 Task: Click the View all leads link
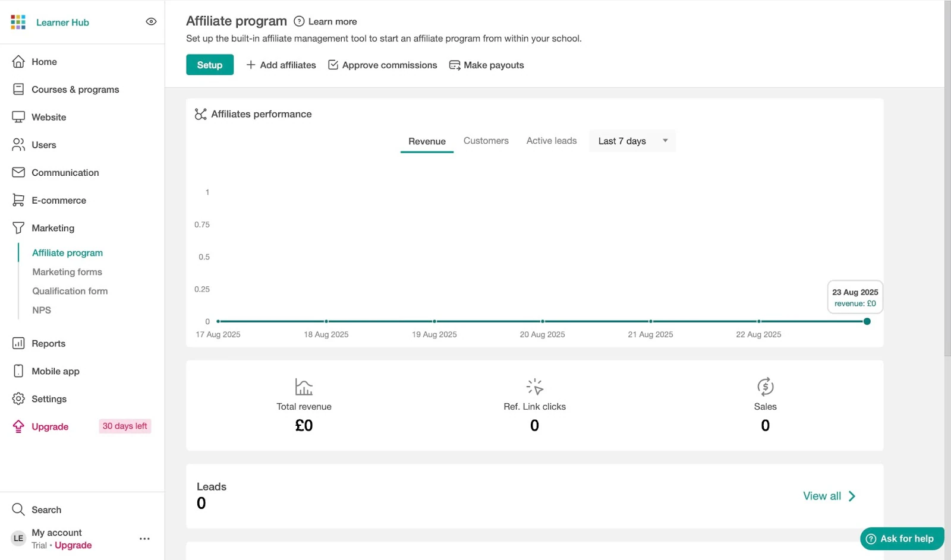[x=829, y=496]
